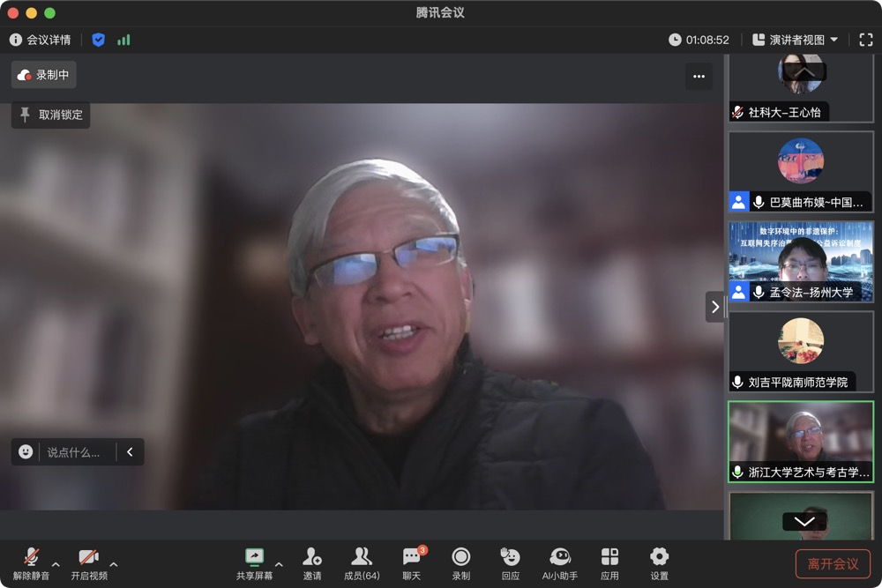882x588 pixels.
Task: Zoom the window with green button
Action: click(49, 13)
